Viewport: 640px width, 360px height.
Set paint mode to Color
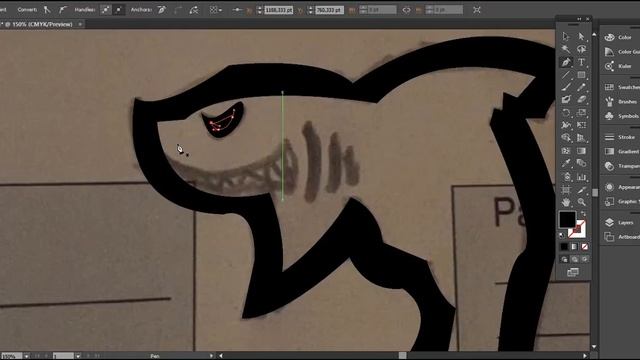(x=564, y=247)
